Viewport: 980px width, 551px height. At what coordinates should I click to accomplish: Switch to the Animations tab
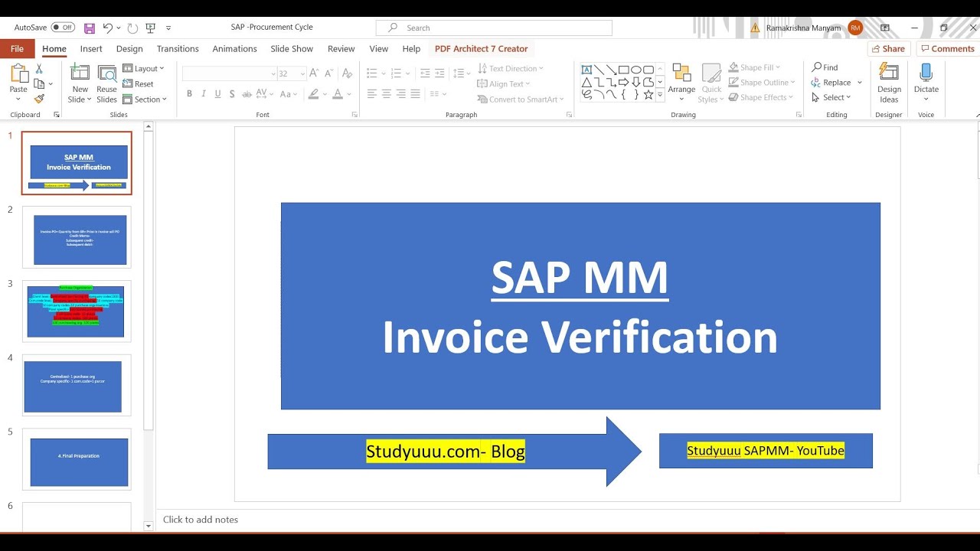click(x=234, y=49)
